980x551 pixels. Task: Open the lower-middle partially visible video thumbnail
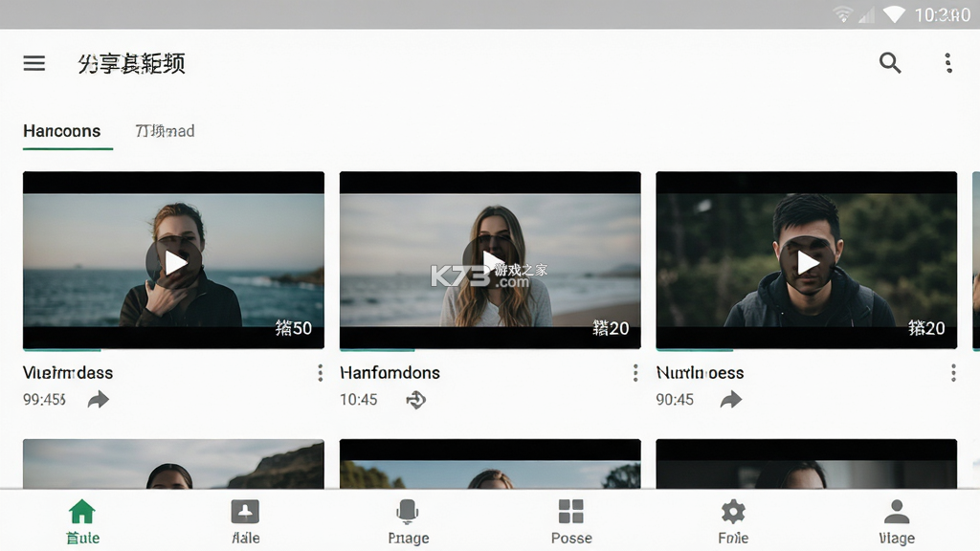(490, 464)
